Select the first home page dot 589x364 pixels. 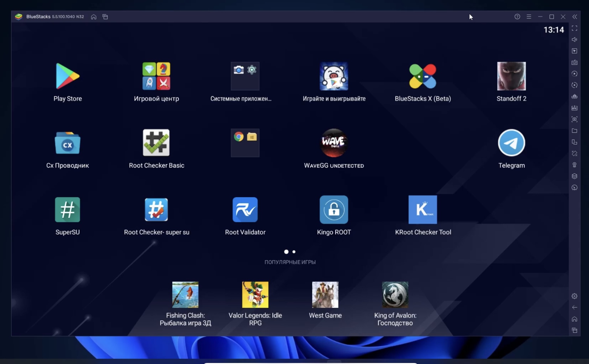(286, 252)
